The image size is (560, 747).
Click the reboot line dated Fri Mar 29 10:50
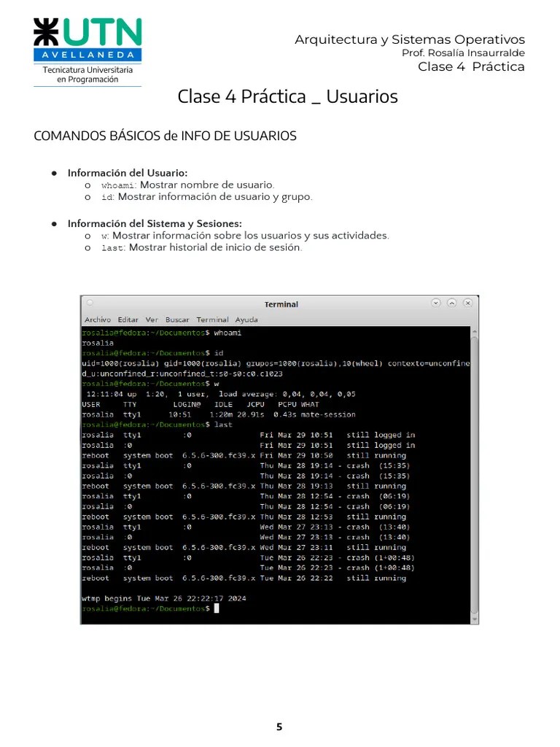244,455
